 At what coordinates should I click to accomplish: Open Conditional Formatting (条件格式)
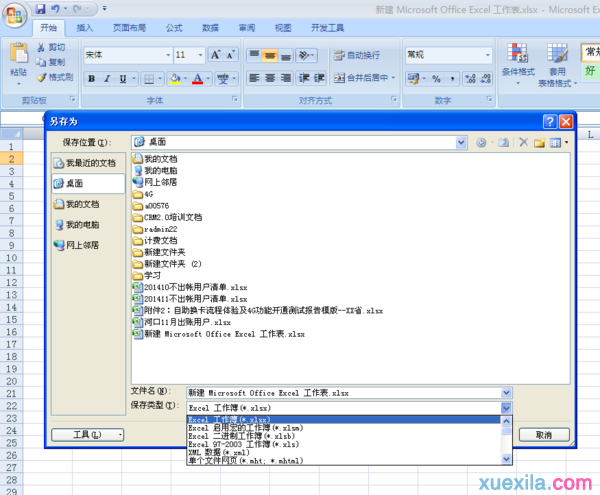point(518,64)
